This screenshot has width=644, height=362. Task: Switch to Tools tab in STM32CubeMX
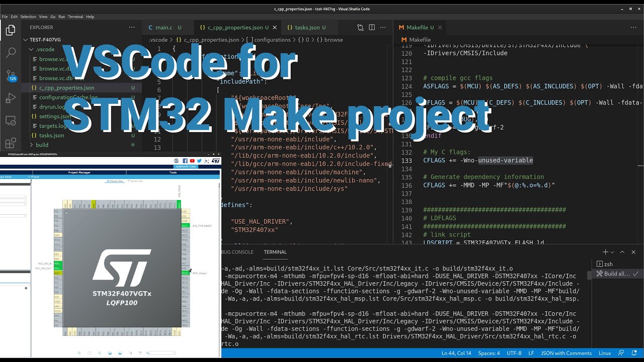[173, 172]
